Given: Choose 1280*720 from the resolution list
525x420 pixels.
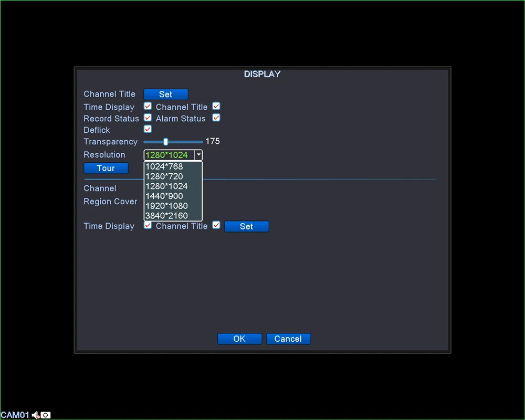Looking at the screenshot, I should (x=173, y=176).
